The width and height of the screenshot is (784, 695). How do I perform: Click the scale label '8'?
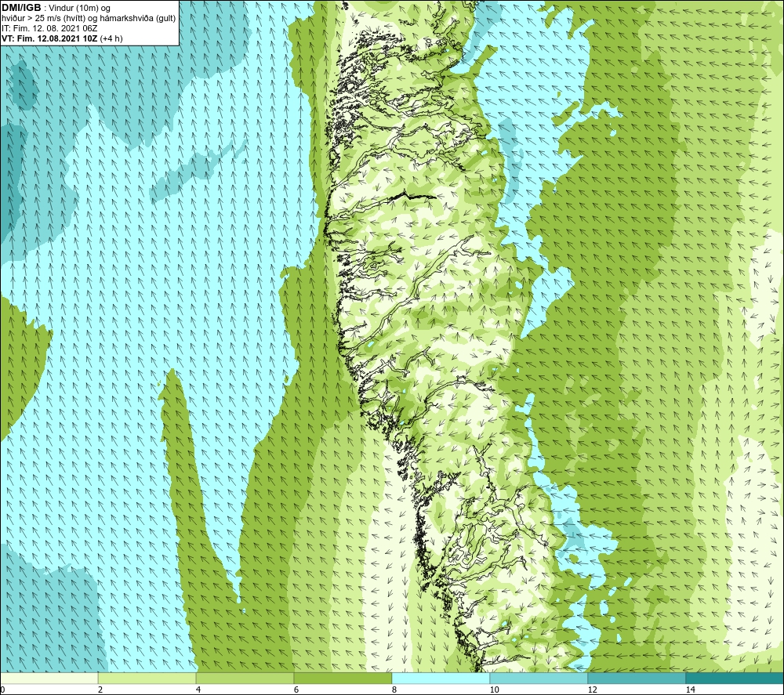pyautogui.click(x=394, y=690)
